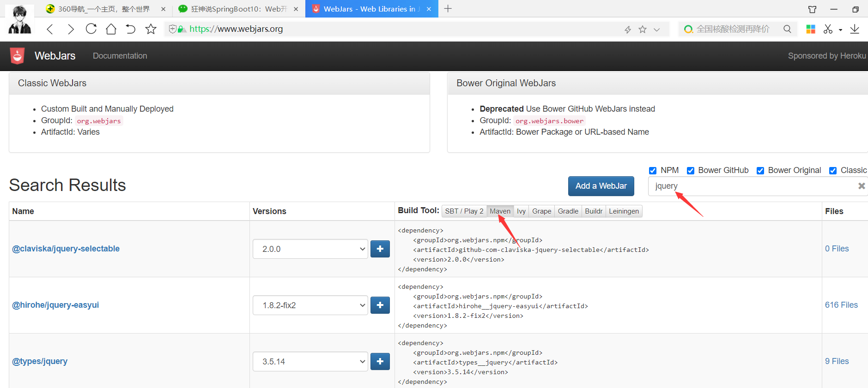The height and width of the screenshot is (388, 868).
Task: Close the 狂神说SpringBoot10 tab
Action: click(x=296, y=9)
